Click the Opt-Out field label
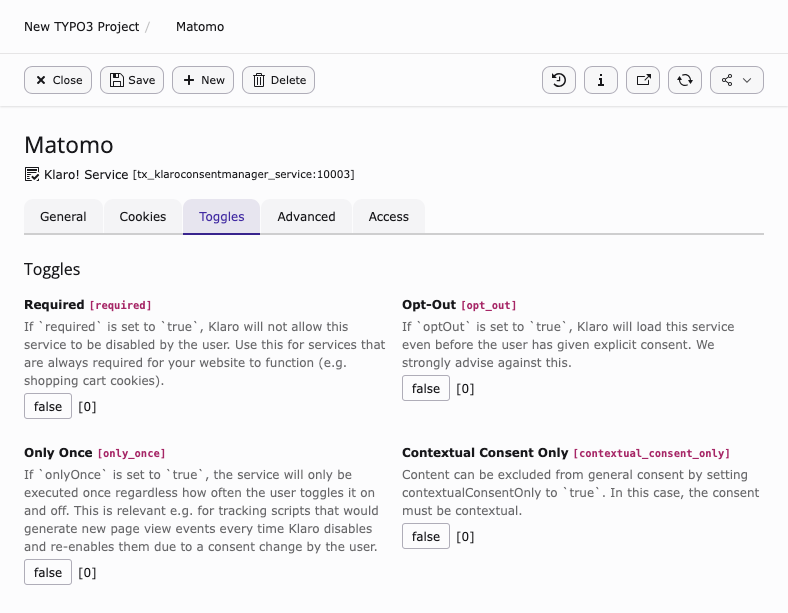This screenshot has height=613, width=788. click(429, 304)
